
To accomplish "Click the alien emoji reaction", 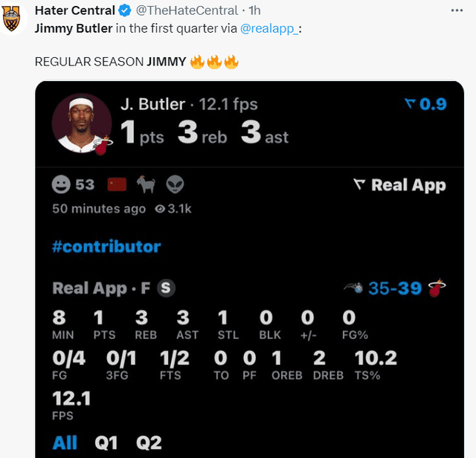I will click(175, 184).
